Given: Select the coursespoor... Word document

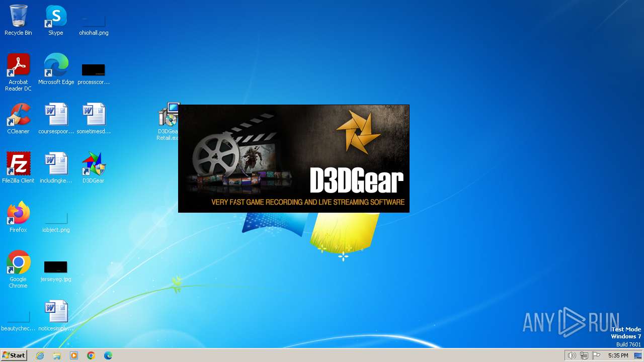Looking at the screenshot, I should pyautogui.click(x=56, y=119).
